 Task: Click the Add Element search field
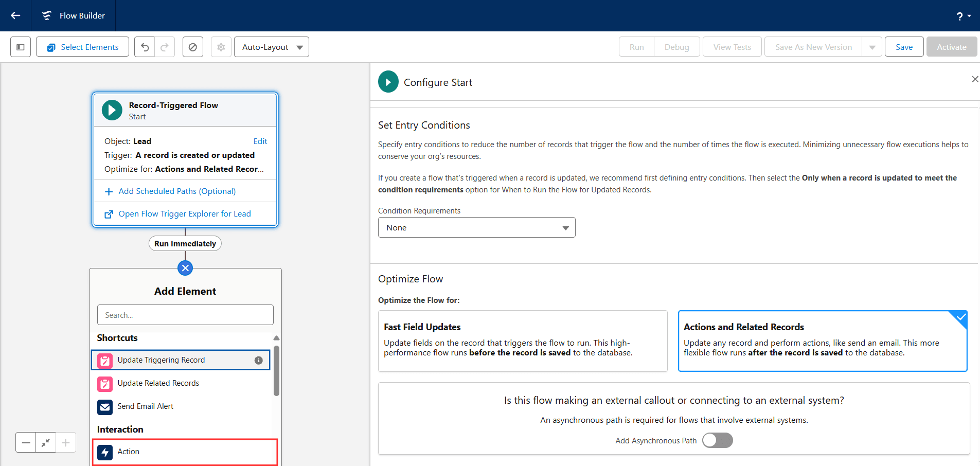(x=185, y=315)
